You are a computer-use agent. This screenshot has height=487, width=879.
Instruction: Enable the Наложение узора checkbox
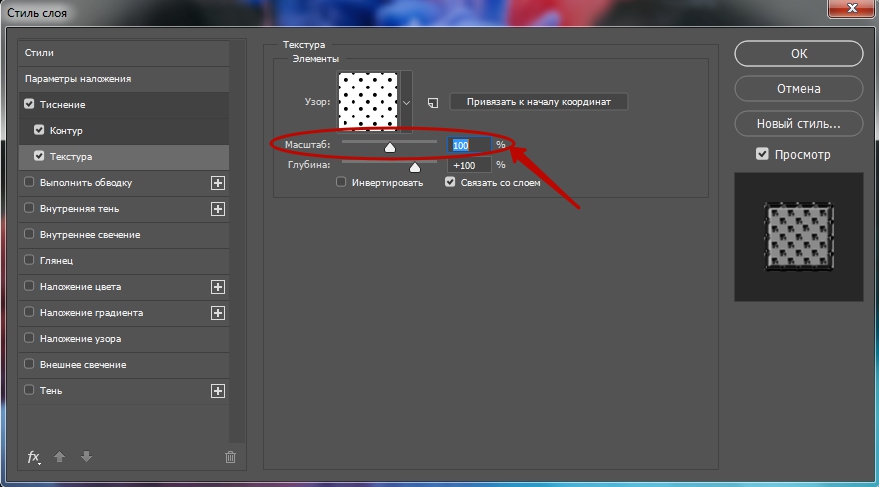[x=29, y=338]
